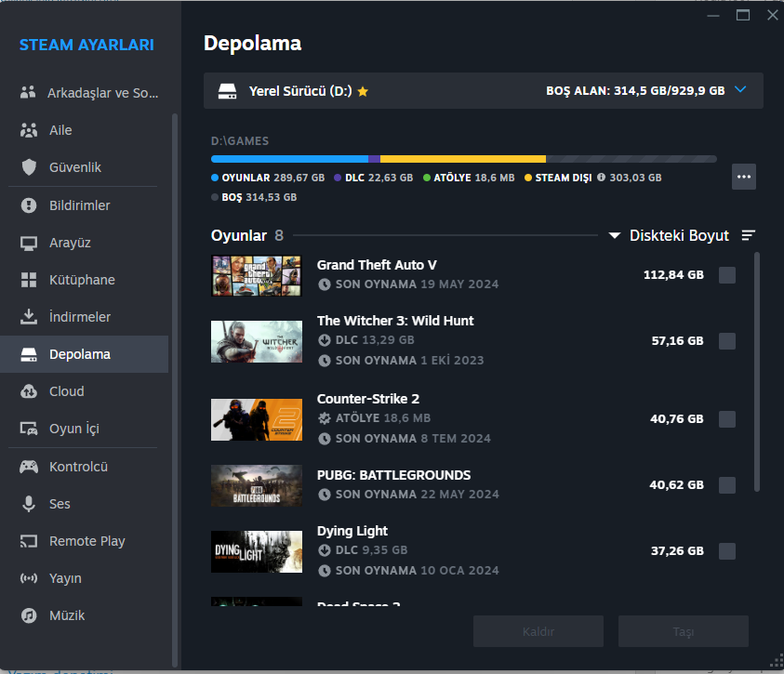Check The Witcher 3 checkbox

coord(727,341)
